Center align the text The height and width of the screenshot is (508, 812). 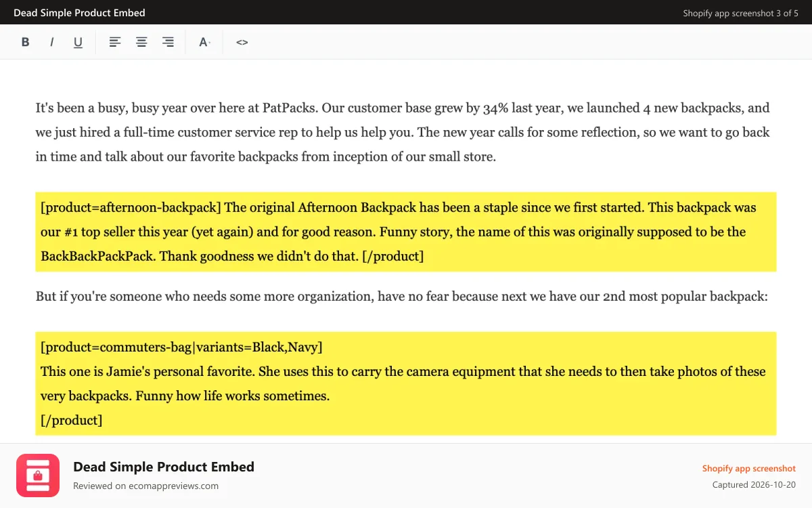(x=141, y=42)
